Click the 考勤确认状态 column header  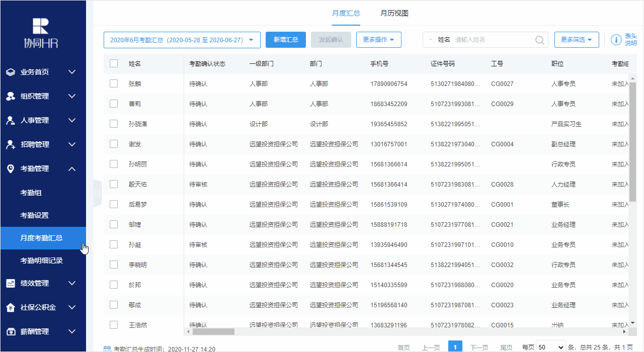click(207, 64)
